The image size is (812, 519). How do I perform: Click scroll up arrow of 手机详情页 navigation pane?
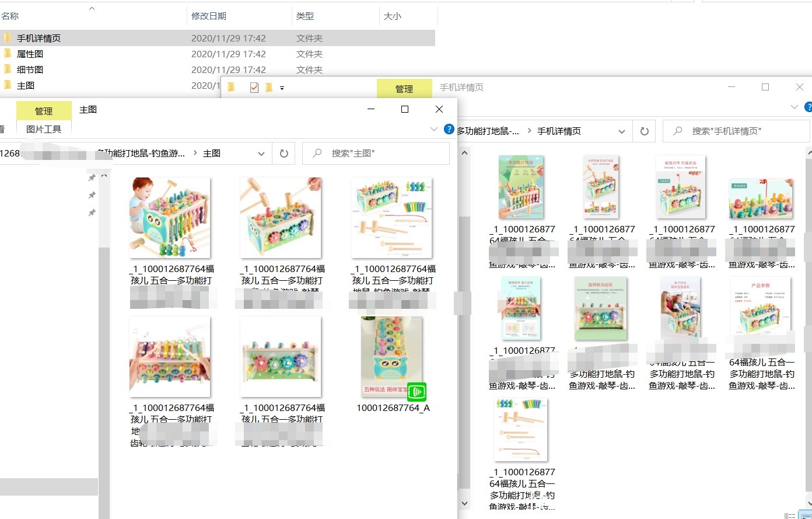pos(465,153)
